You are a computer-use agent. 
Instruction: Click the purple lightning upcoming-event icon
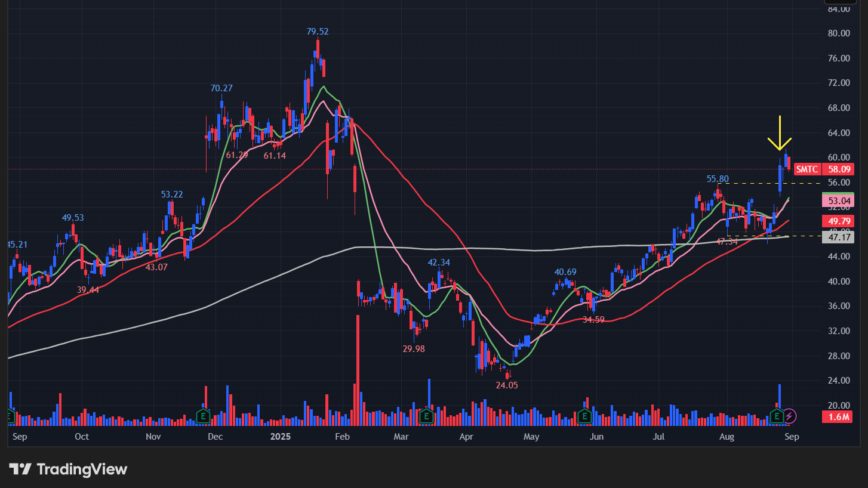[790, 415]
